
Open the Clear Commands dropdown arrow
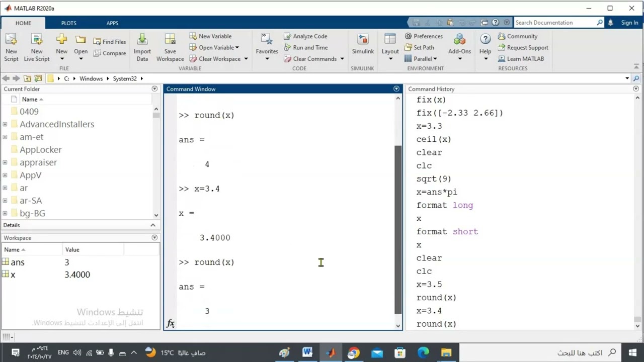pos(342,59)
